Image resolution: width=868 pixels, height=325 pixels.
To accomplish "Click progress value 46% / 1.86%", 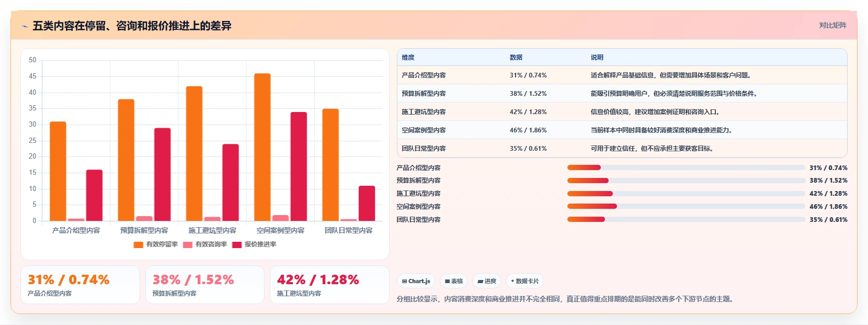I will (828, 207).
